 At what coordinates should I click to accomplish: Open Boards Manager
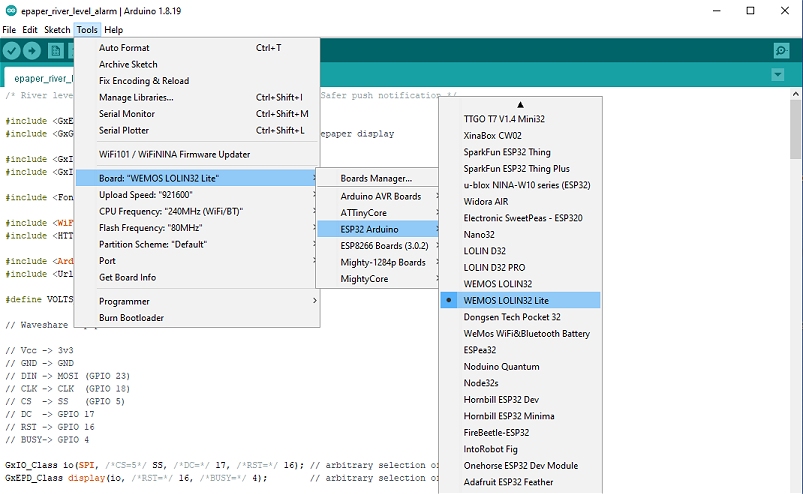(376, 179)
